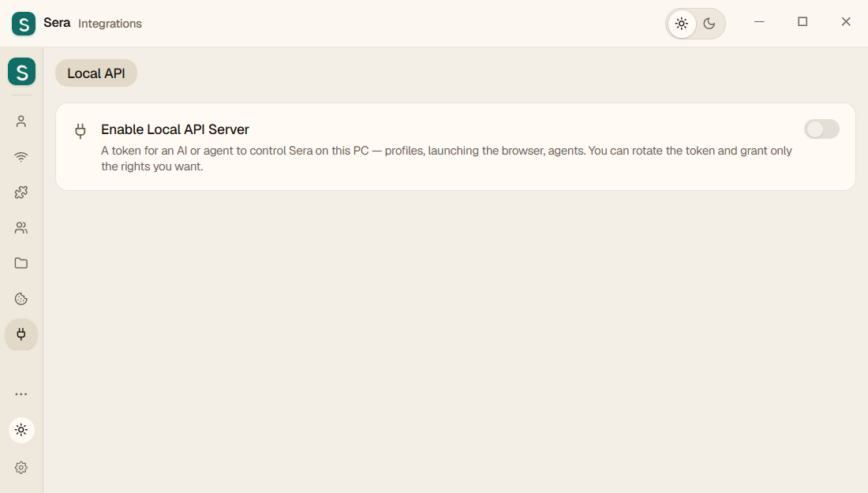Click the token description paragraph text
868x493 pixels.
pos(446,159)
